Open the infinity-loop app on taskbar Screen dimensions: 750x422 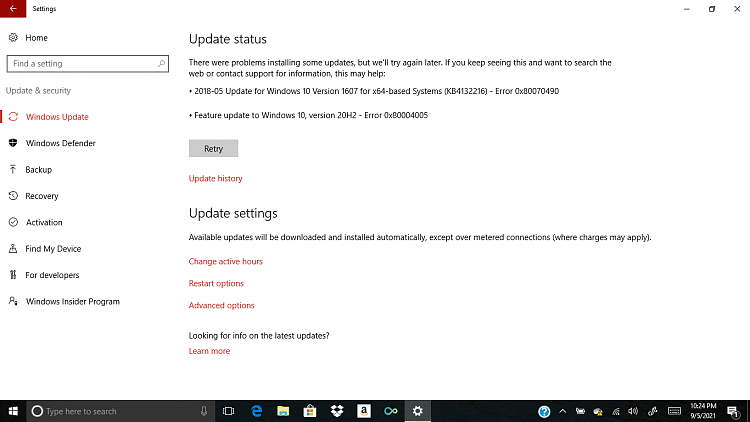click(x=391, y=411)
